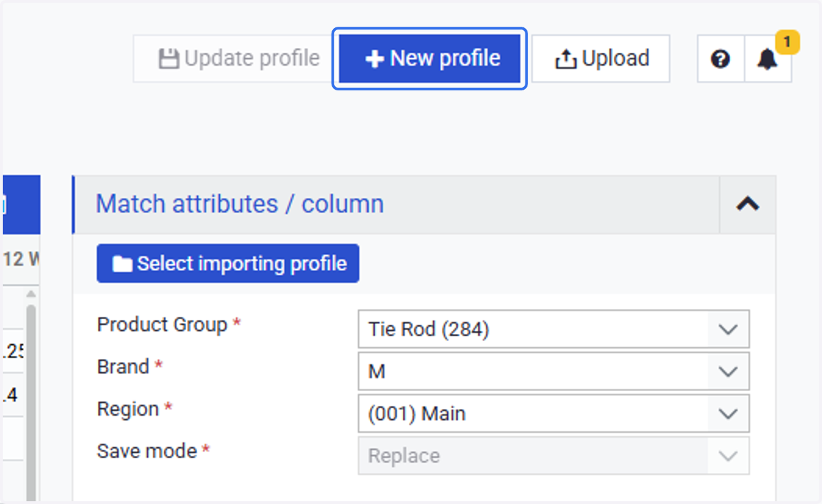Click the Upload button
The image size is (822, 504).
(601, 59)
